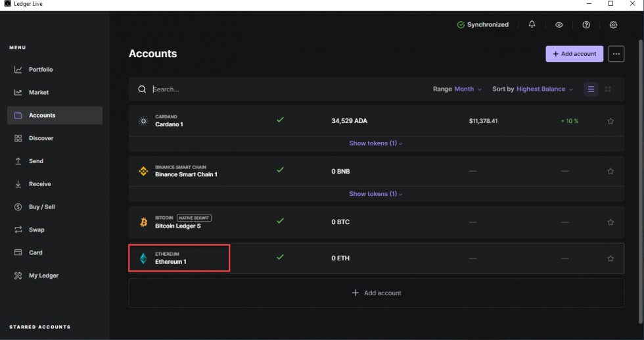The width and height of the screenshot is (644, 340).
Task: Click the purple Add account button
Action: 574,54
